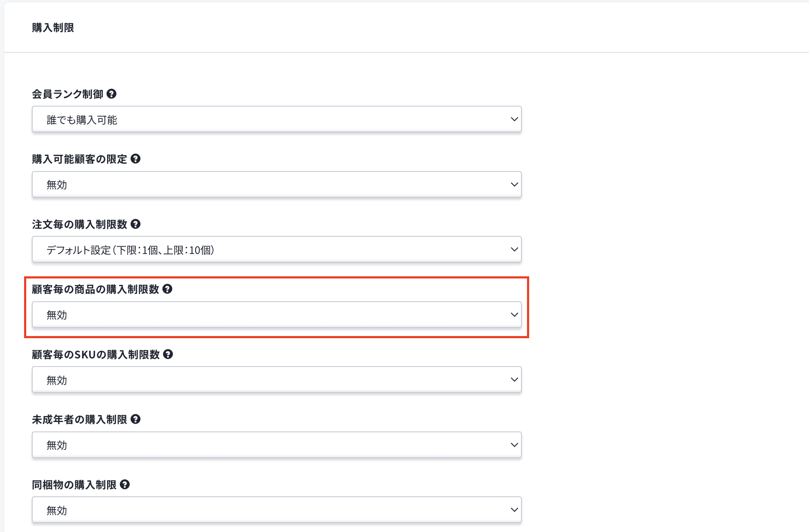The image size is (809, 532).
Task: Click the 同梱物の購入制限 label text
Action: click(x=74, y=485)
